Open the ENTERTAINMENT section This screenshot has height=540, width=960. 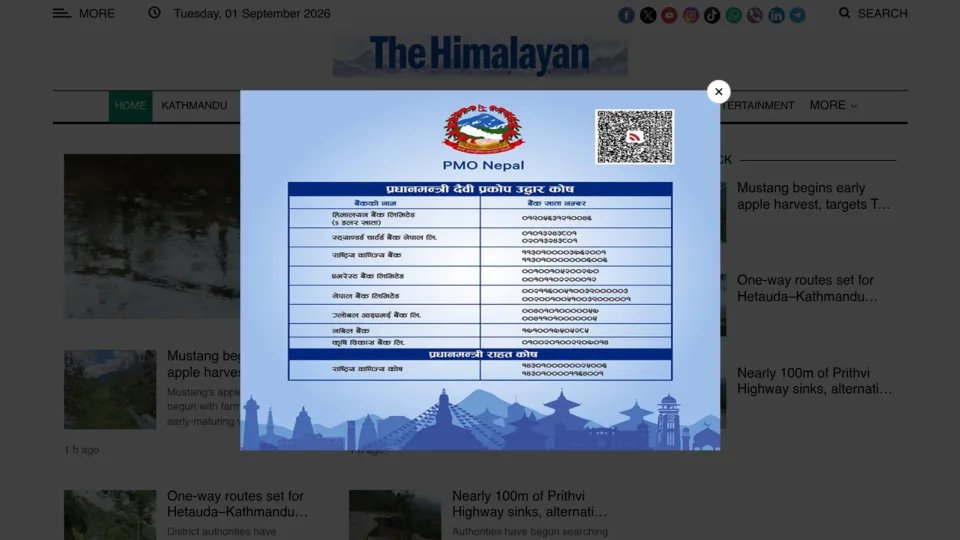(757, 106)
